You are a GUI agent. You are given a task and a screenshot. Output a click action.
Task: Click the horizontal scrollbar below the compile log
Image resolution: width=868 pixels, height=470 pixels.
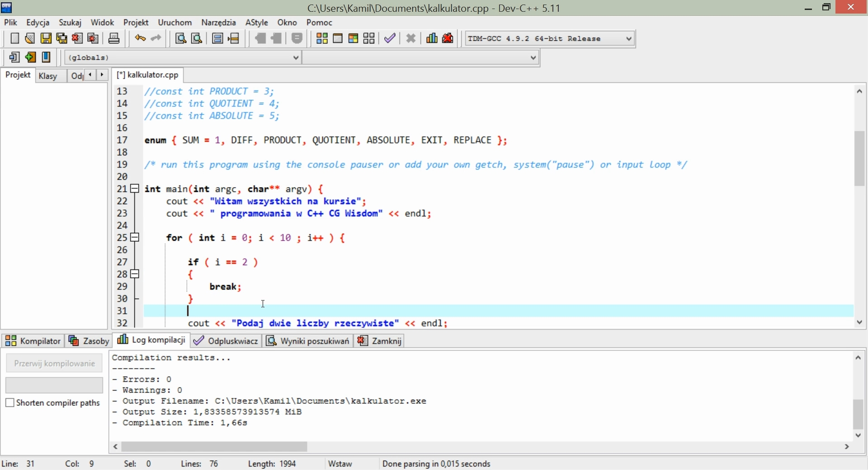(x=214, y=447)
